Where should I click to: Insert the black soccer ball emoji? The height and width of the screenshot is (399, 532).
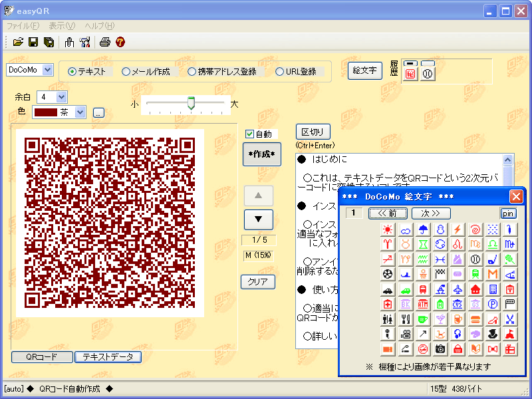coord(388,274)
